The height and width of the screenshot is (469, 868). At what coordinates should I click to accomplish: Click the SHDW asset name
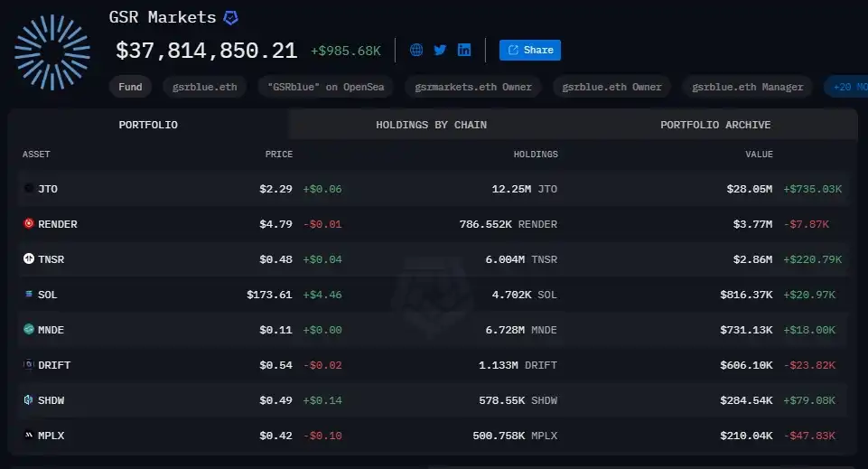(x=51, y=399)
